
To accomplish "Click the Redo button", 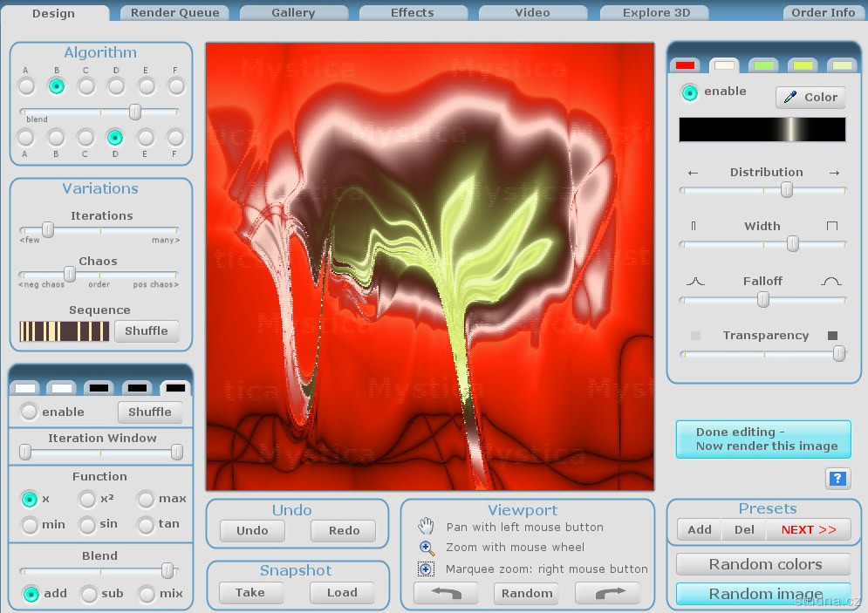I will [344, 530].
